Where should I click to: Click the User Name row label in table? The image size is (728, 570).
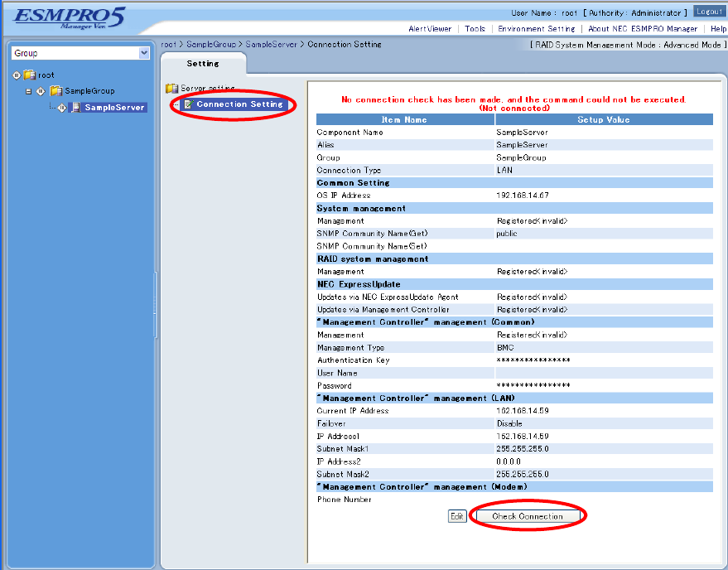337,373
